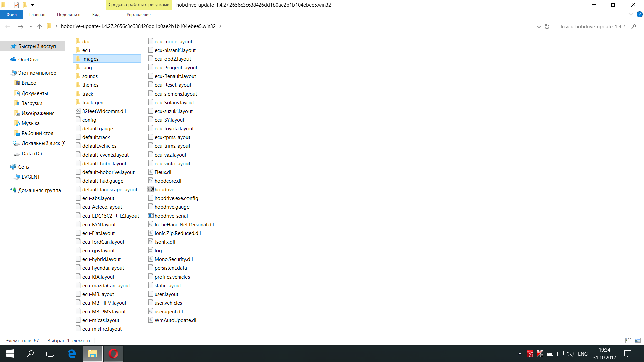Viewport: 644px width, 362px height.
Task: Expand the ribbon with the chevron
Action: (631, 14)
